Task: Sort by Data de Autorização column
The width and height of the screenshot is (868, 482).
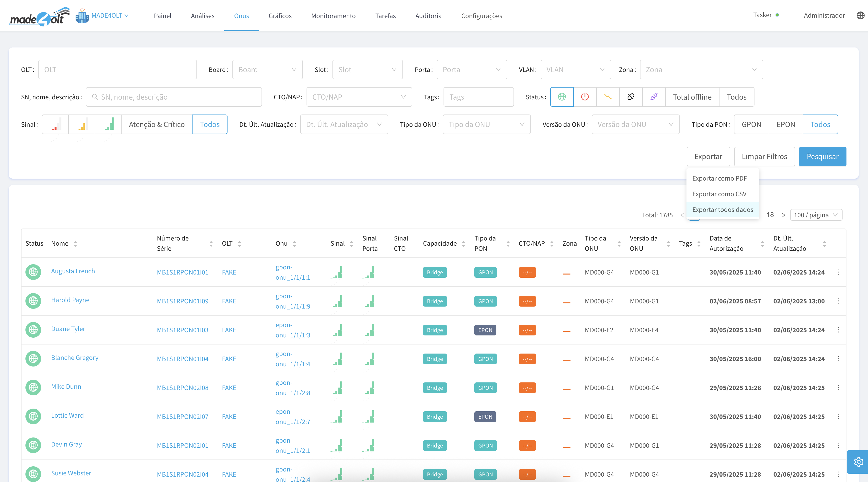Action: click(762, 244)
